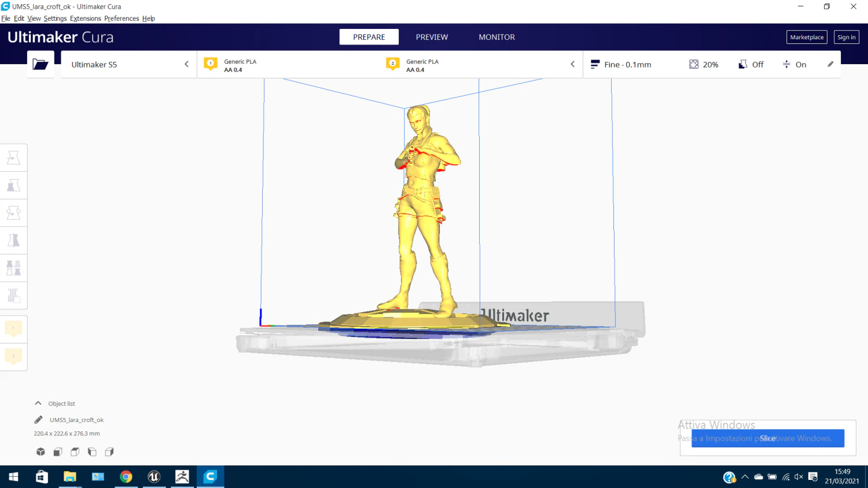Click the support Off setting icon
The image size is (868, 488).
point(743,64)
